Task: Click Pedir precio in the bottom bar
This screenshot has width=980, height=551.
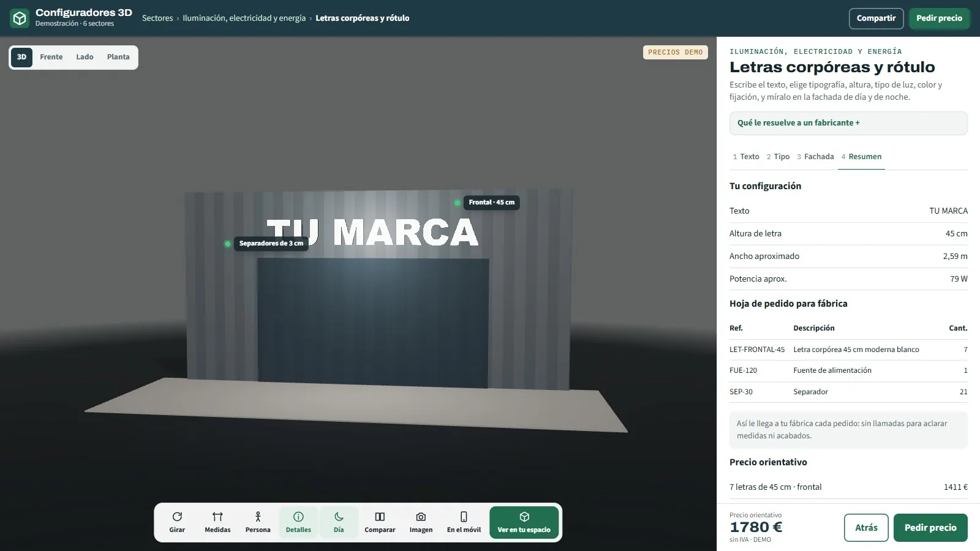Action: (x=930, y=528)
